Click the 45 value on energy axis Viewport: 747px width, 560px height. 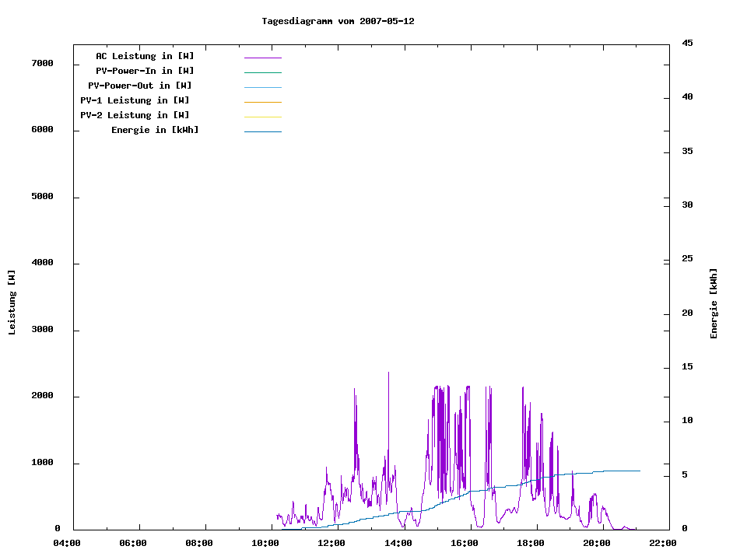tap(688, 43)
